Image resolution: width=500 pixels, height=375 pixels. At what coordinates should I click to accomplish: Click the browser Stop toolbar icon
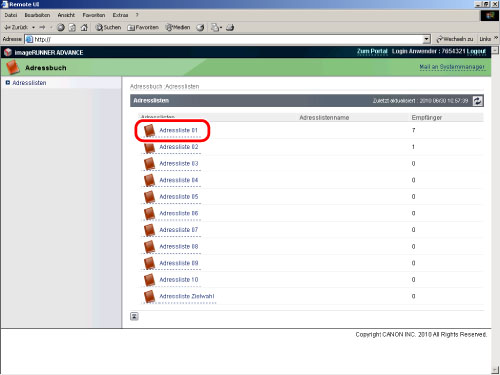coord(61,27)
